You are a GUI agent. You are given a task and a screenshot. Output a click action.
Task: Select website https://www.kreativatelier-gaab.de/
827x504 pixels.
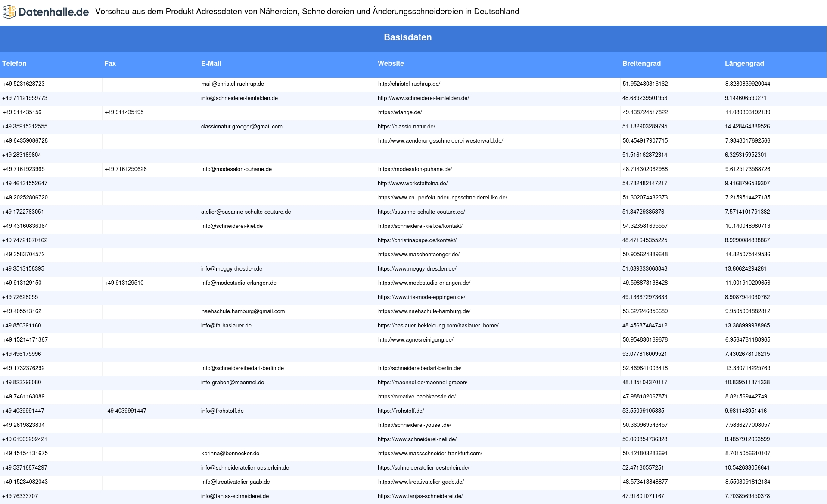(x=421, y=482)
